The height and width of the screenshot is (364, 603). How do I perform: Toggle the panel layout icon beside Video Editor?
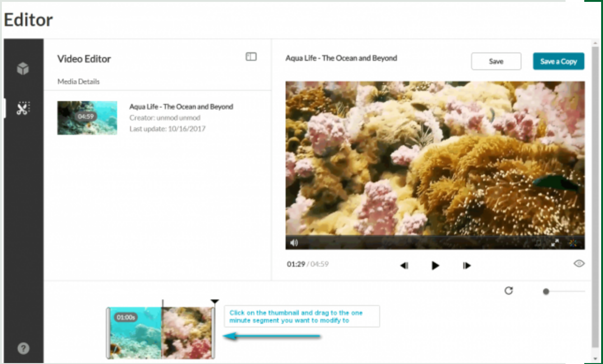point(251,57)
